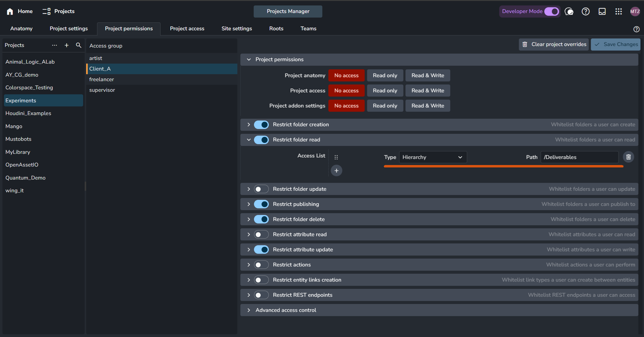Viewport: 644px width, 337px height.
Task: Add a new project with plus icon
Action: point(67,45)
